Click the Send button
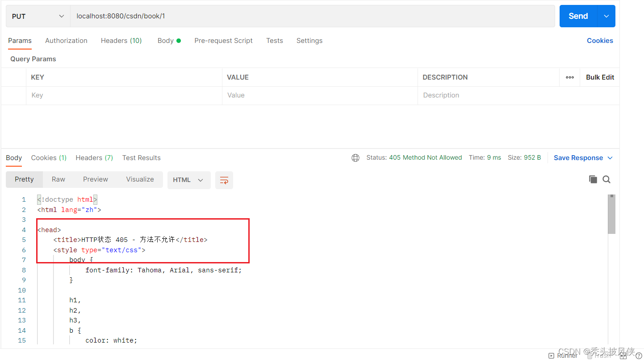 click(577, 16)
